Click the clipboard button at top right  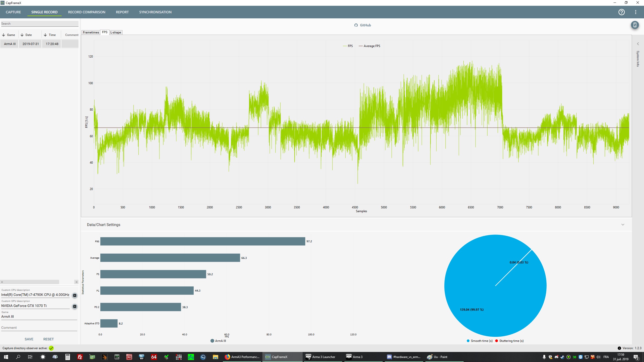click(635, 25)
